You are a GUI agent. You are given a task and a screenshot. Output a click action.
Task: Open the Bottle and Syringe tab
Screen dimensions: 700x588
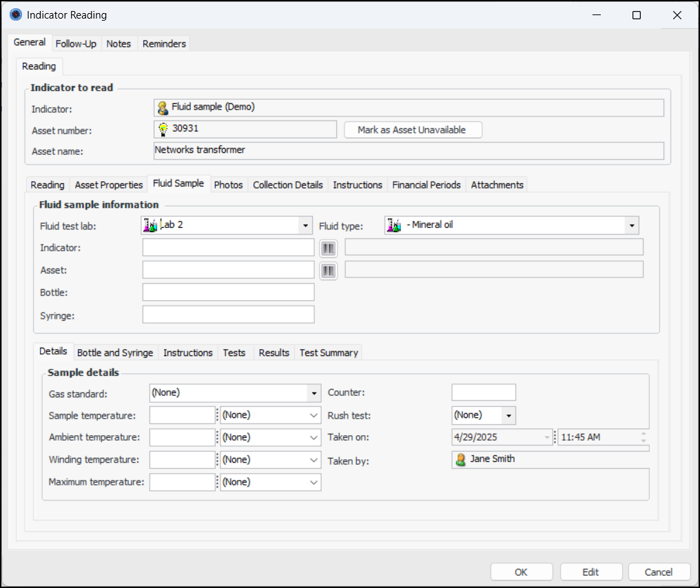(x=115, y=353)
